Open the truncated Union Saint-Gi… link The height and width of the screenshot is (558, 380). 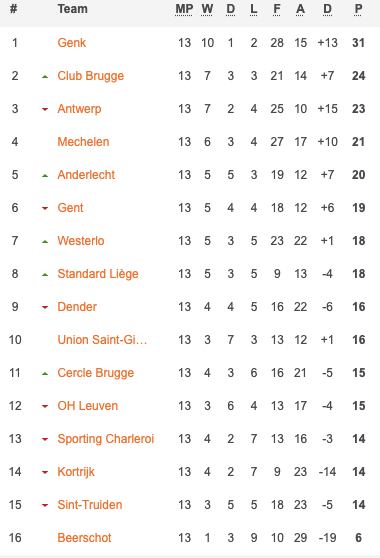pyautogui.click(x=102, y=340)
